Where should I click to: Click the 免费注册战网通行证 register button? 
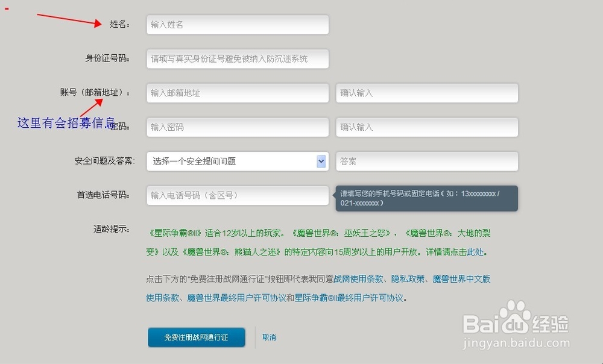point(197,337)
